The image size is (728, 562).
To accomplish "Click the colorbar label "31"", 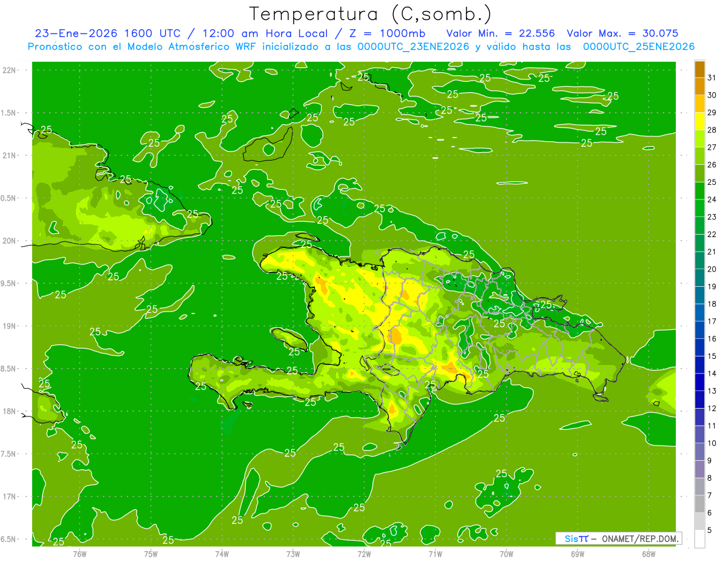I will tap(712, 78).
